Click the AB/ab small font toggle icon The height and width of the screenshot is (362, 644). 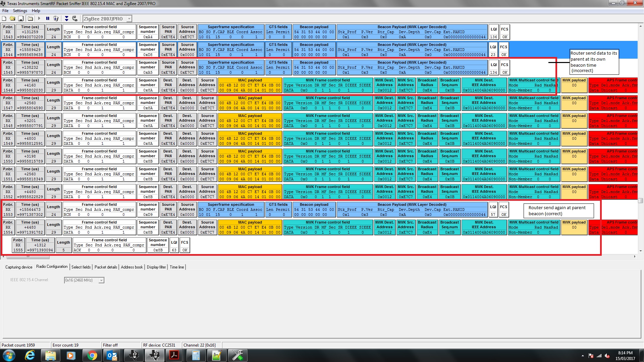(75, 19)
